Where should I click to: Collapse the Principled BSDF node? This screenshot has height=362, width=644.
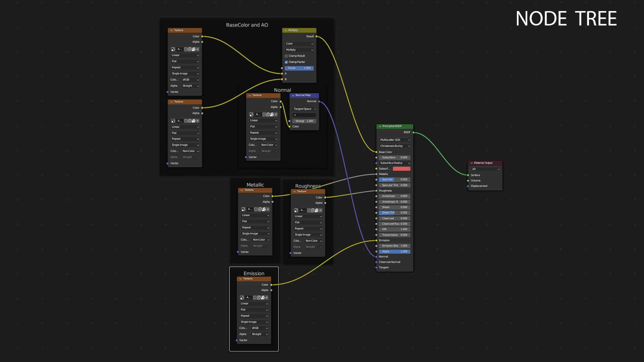(x=380, y=126)
